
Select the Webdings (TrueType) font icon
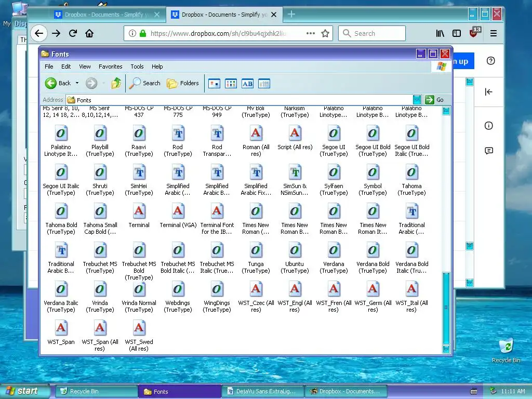[x=178, y=289]
